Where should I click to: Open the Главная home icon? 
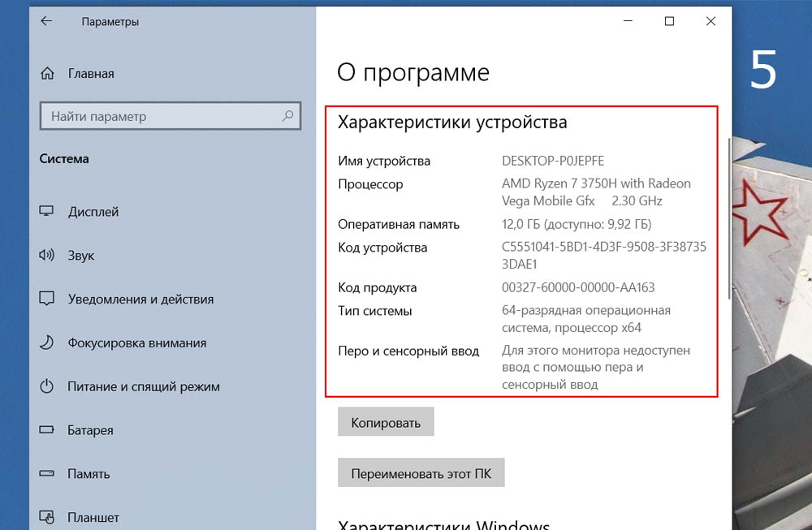(x=47, y=74)
